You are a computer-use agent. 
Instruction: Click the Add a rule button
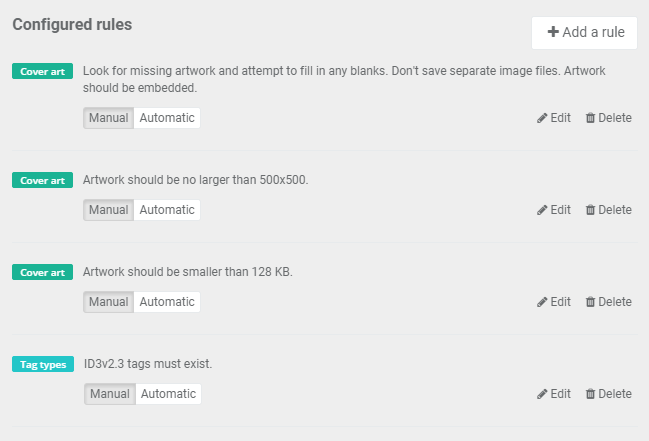(x=584, y=33)
